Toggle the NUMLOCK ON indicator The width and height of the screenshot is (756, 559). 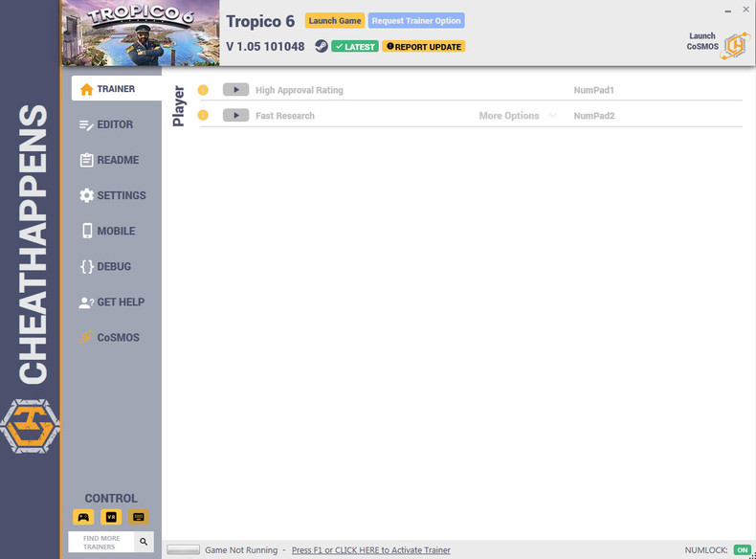click(x=742, y=549)
